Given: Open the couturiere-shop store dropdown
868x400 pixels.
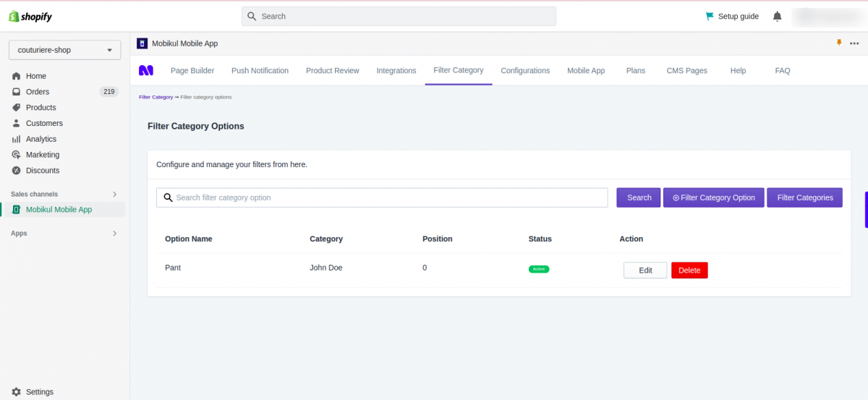Looking at the screenshot, I should pyautogui.click(x=65, y=51).
